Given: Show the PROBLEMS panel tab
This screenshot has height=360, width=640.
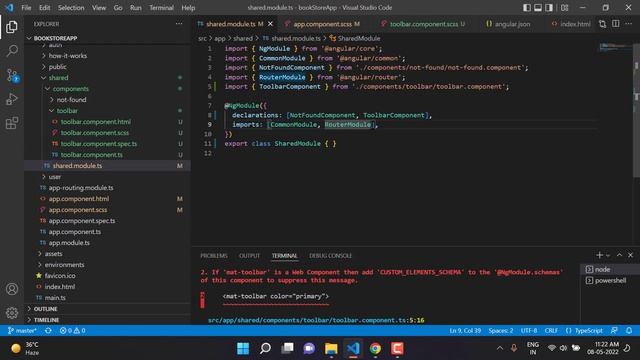Looking at the screenshot, I should pos(213,256).
